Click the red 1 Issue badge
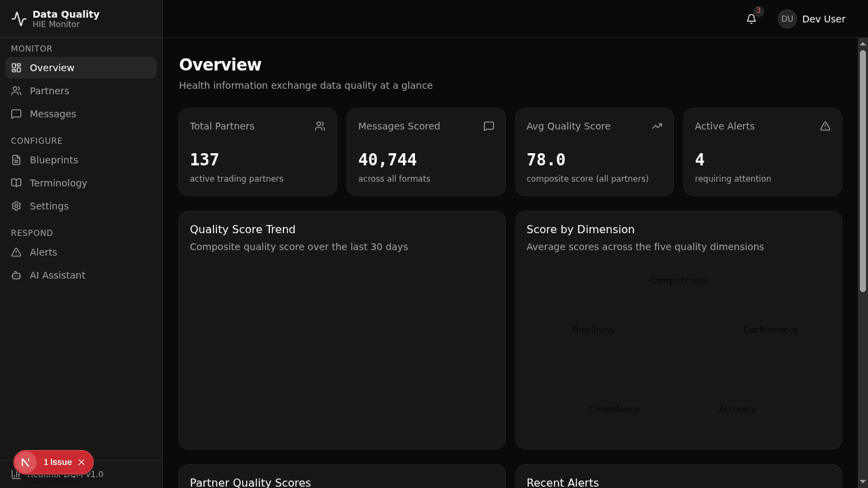The height and width of the screenshot is (488, 868). [x=58, y=462]
